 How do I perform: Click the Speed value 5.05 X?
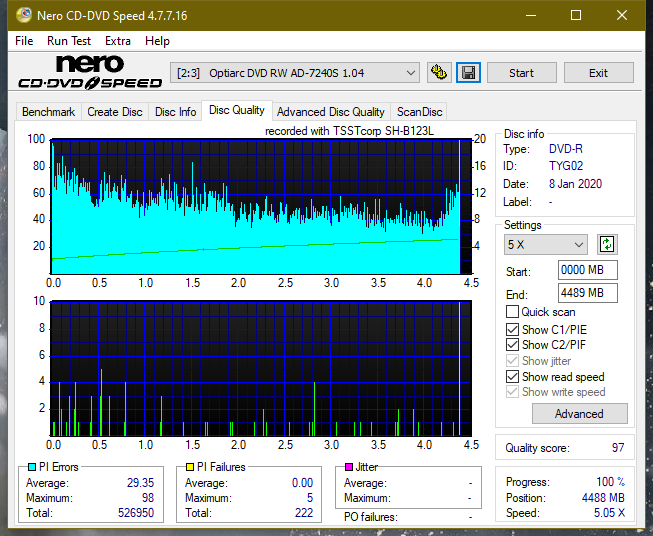pyautogui.click(x=609, y=513)
